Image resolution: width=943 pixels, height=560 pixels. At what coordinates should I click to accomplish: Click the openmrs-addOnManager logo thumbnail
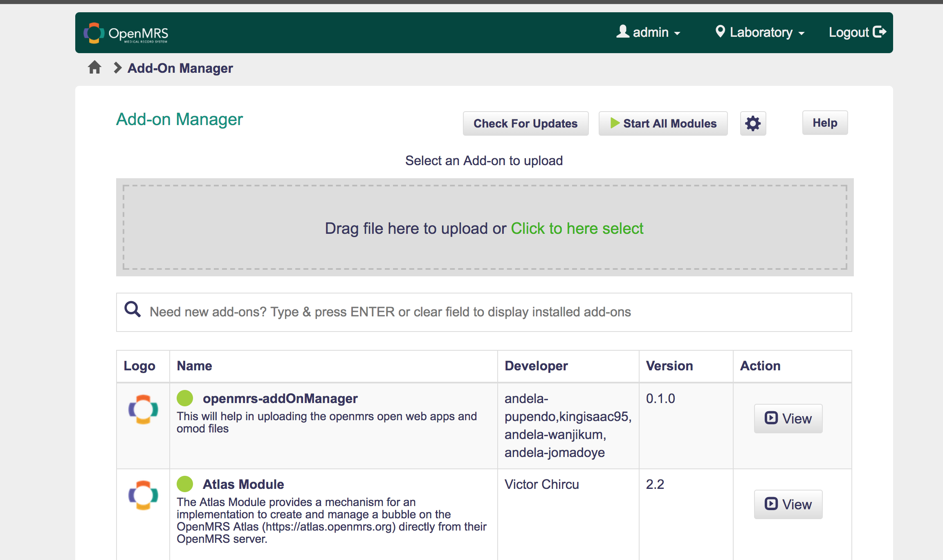pos(143,409)
